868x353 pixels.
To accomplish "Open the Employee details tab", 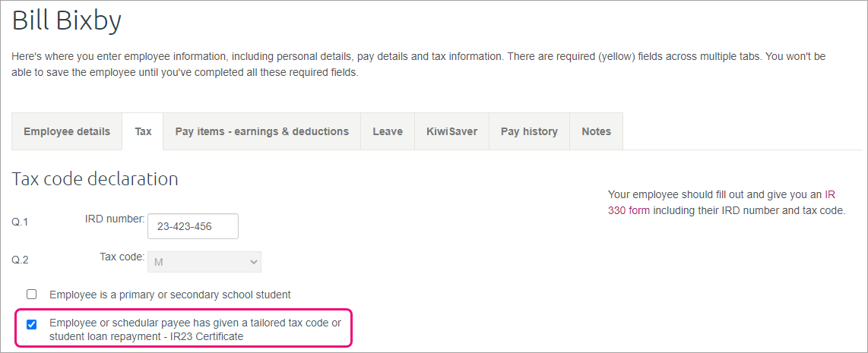I will [67, 131].
